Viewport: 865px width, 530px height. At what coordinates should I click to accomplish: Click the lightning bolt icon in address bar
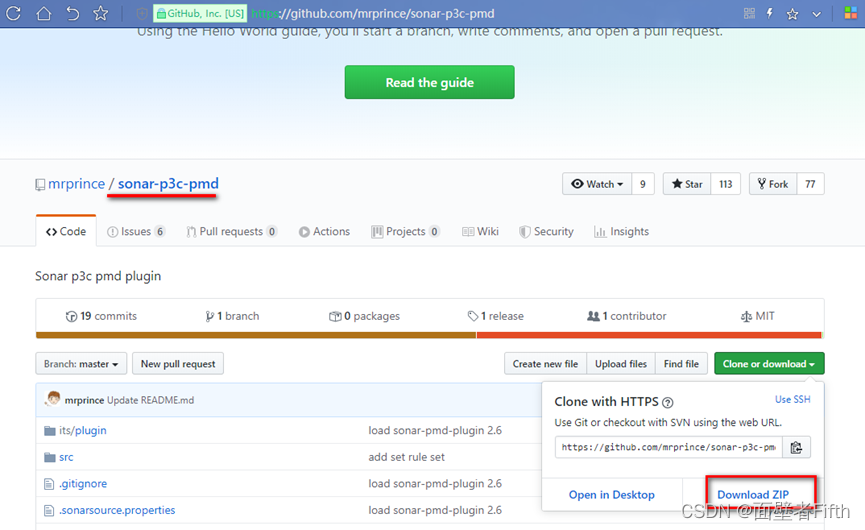770,13
